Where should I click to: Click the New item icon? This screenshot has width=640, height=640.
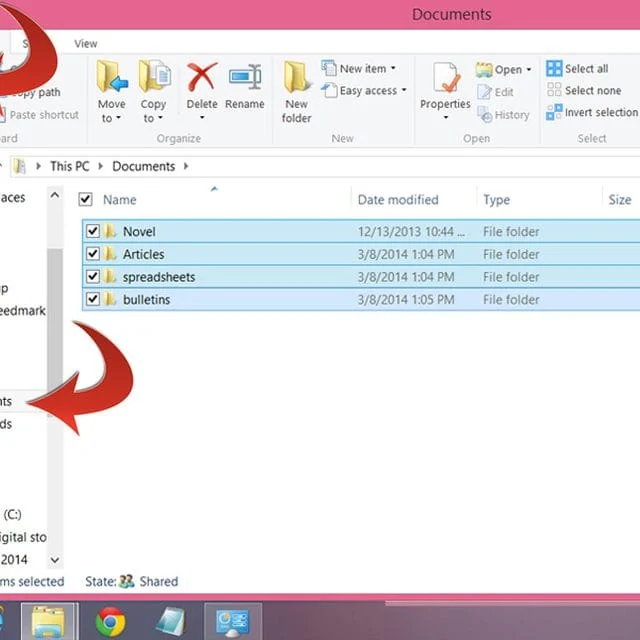pos(329,68)
